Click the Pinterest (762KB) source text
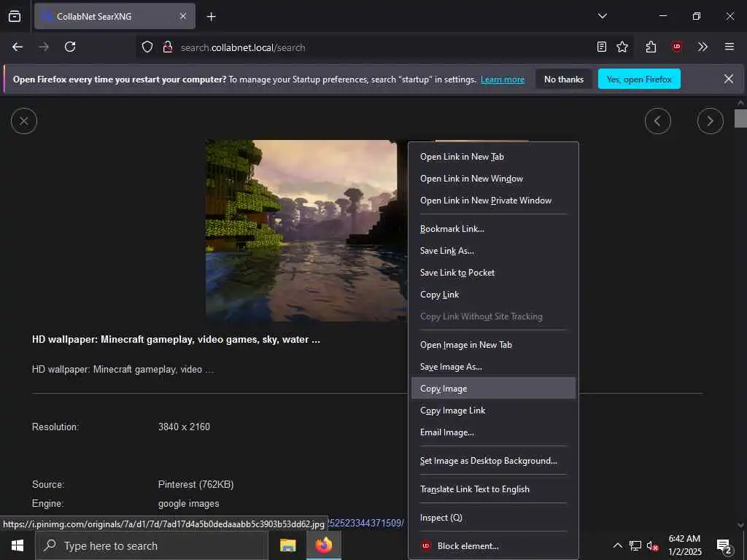Viewport: 747px width, 560px height. click(x=196, y=484)
